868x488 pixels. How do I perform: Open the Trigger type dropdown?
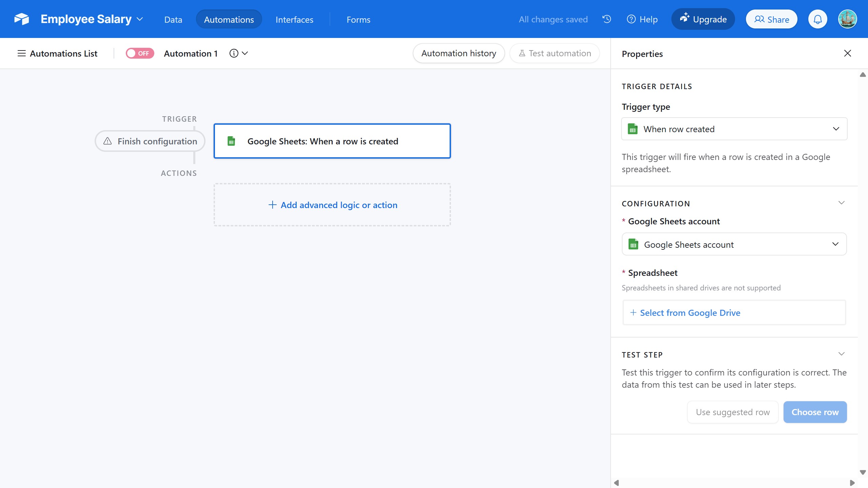point(734,129)
